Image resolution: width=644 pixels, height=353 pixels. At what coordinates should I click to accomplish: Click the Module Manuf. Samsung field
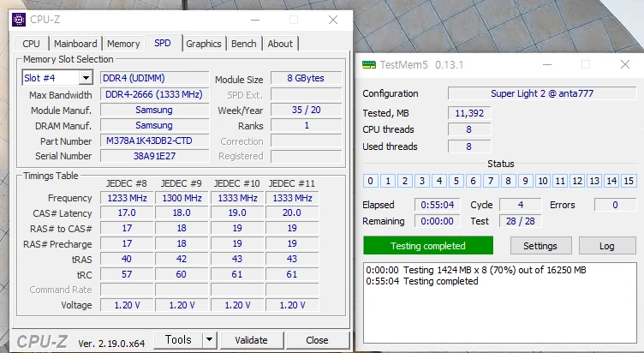pos(154,110)
